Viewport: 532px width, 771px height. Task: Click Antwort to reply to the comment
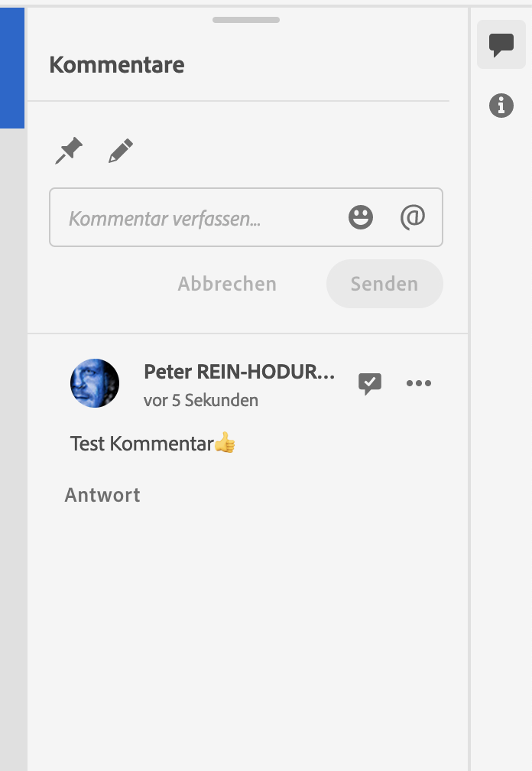tap(102, 495)
